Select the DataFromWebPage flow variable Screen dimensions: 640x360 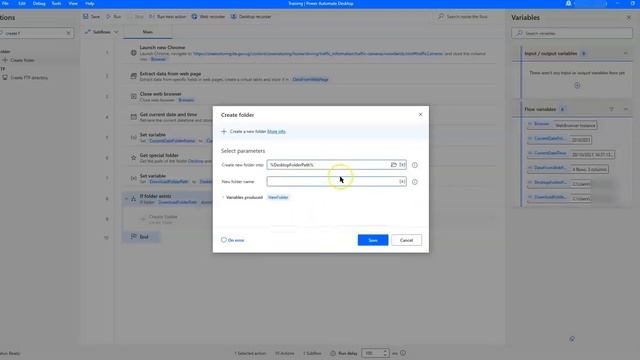click(x=568, y=169)
